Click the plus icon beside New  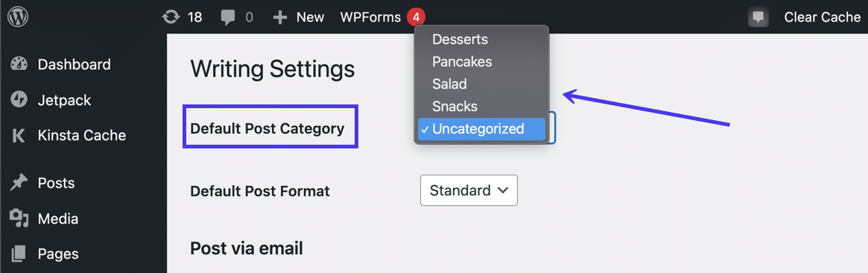tap(281, 17)
